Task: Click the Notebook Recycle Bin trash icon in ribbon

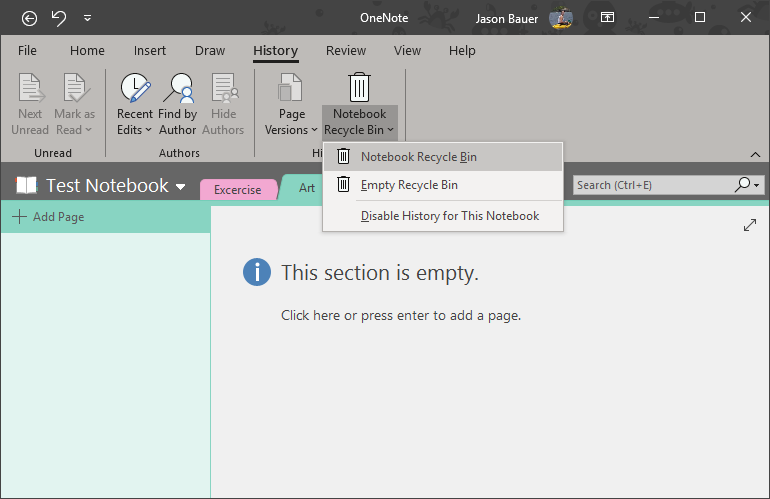Action: 359,87
